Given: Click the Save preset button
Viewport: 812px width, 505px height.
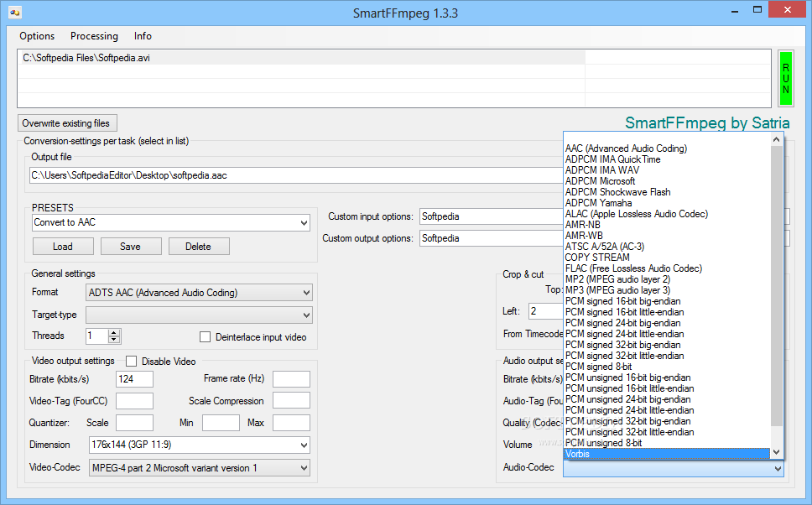Looking at the screenshot, I should (131, 247).
